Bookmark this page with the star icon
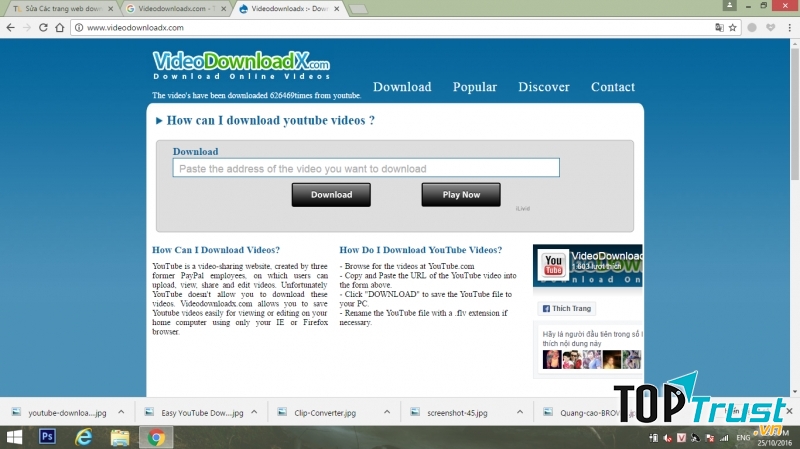 coord(733,28)
